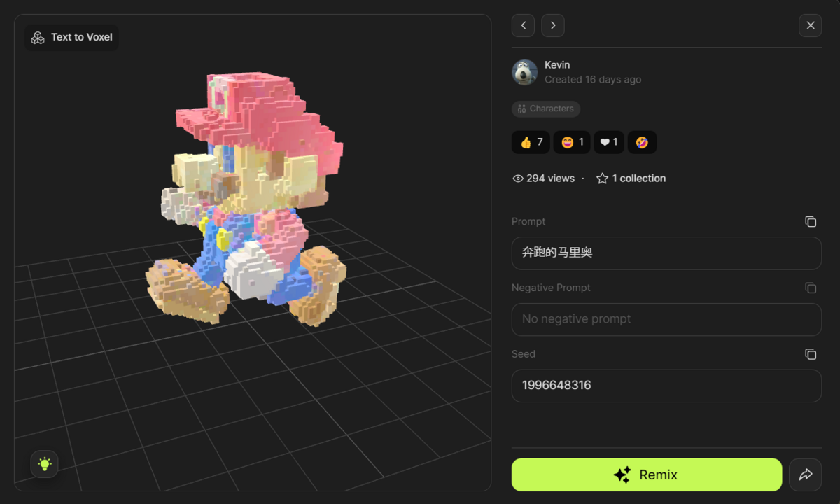Open Kevin's profile name link
Screen dimensions: 840x504
[557, 65]
